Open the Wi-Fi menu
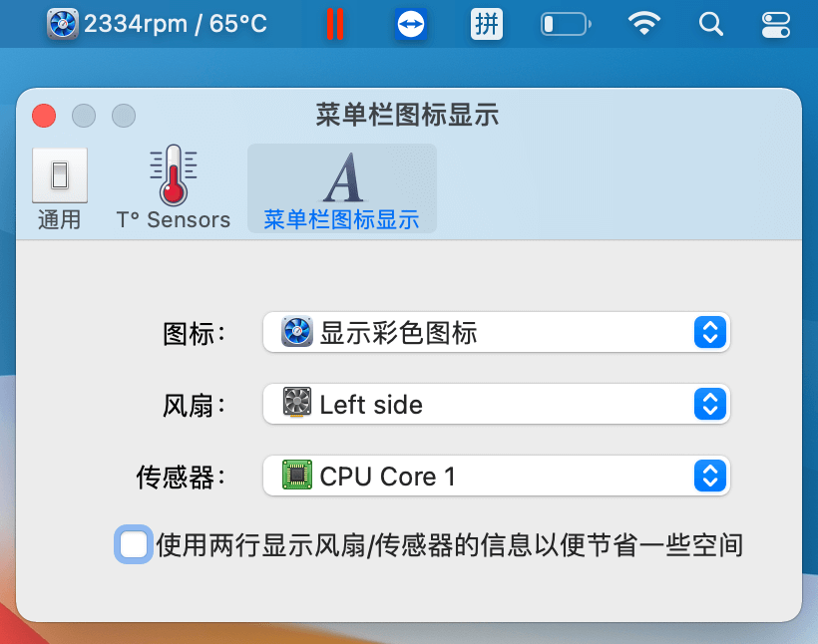Screen dimensions: 818x644 (644, 24)
